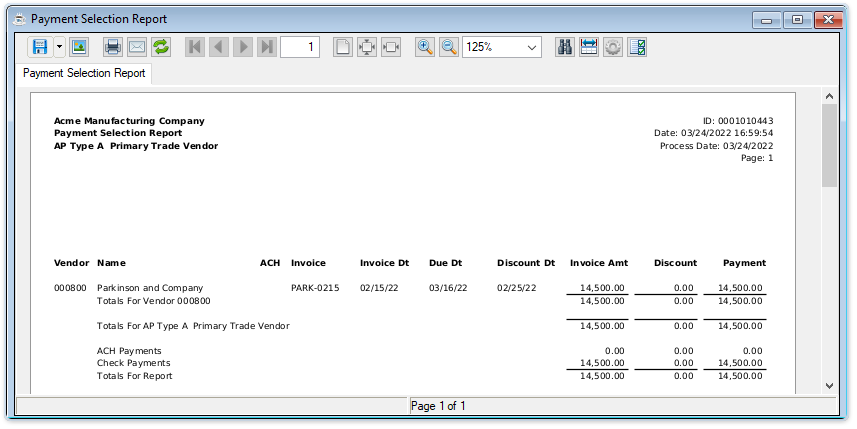This screenshot has height=429, width=857.
Task: Click due date 03/16/22
Action: tap(448, 288)
